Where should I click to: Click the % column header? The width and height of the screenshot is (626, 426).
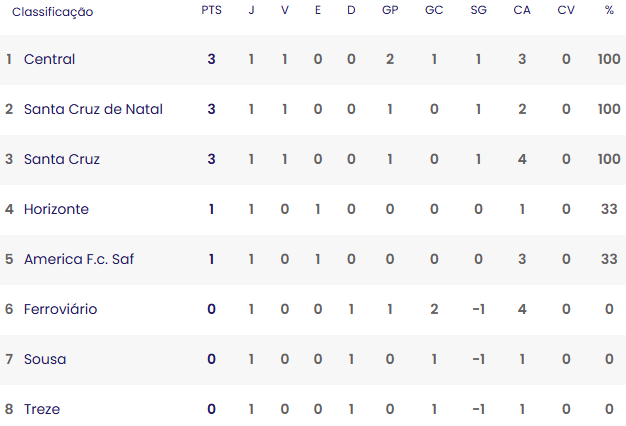tap(609, 11)
